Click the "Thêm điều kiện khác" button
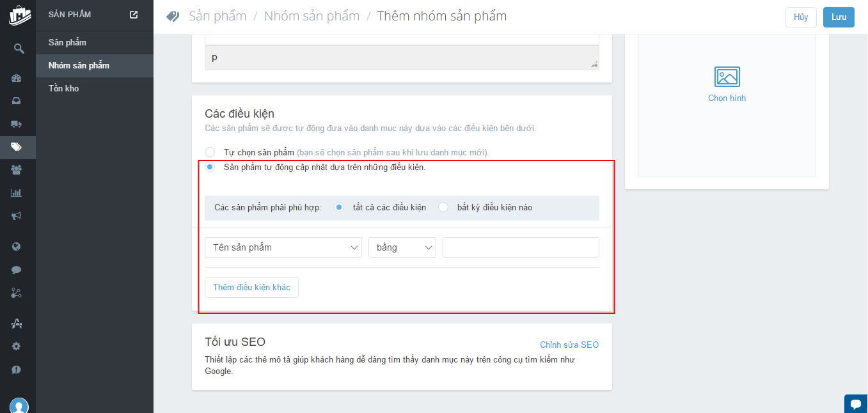Screen dimensions: 868x413 click(251, 288)
